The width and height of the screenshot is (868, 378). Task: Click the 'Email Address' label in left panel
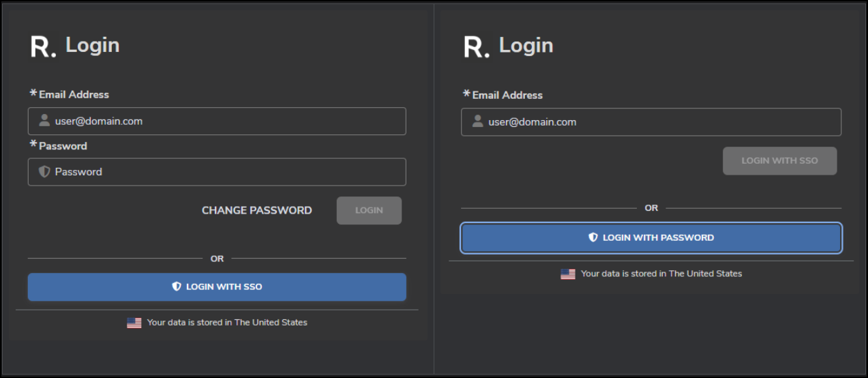coord(74,94)
